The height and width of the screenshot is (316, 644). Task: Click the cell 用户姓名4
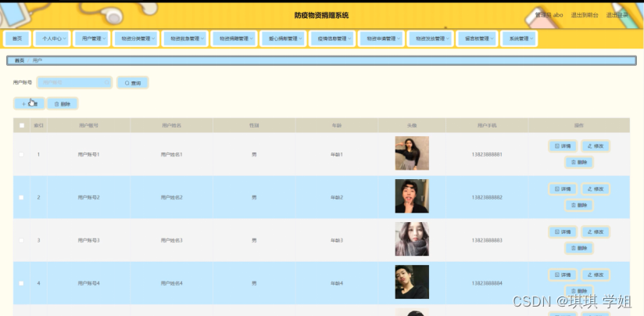click(x=171, y=283)
